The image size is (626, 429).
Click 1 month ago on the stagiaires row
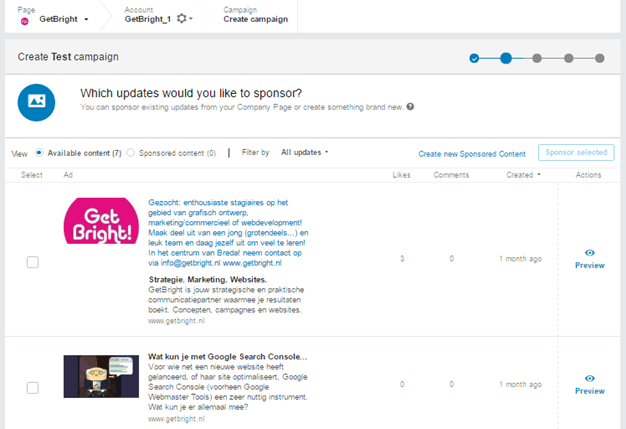point(520,259)
